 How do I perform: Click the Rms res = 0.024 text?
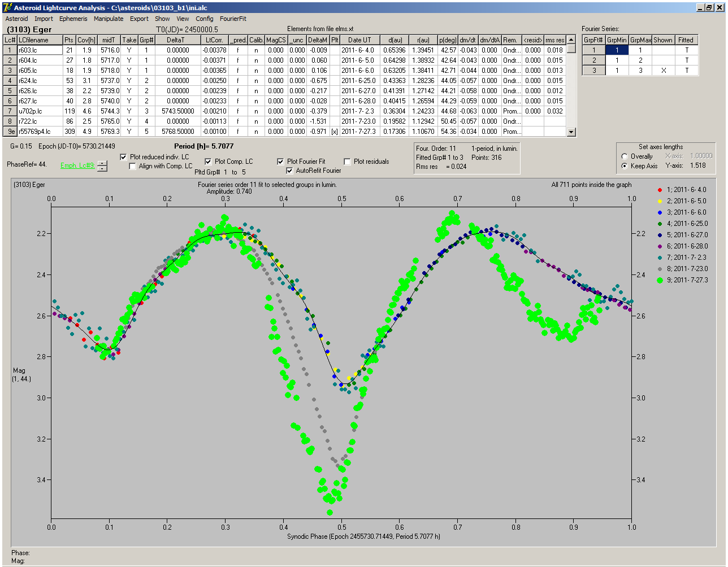tap(441, 167)
